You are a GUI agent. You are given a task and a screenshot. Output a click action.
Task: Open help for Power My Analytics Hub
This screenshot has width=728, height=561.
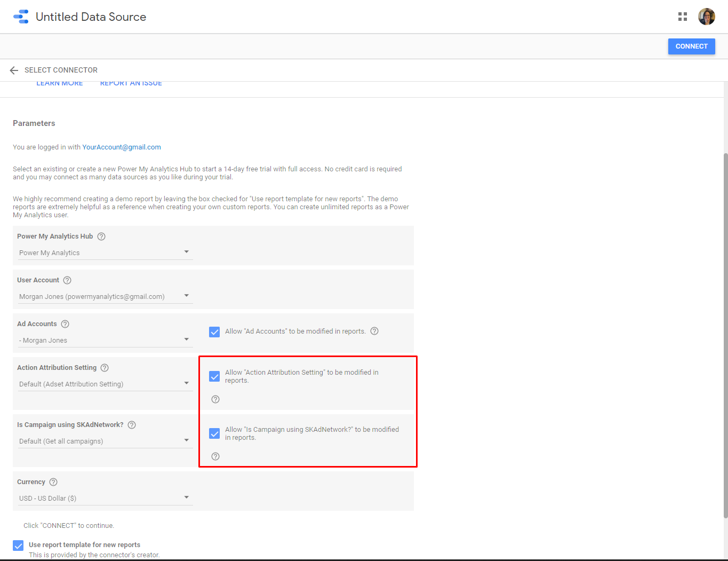pyautogui.click(x=101, y=236)
